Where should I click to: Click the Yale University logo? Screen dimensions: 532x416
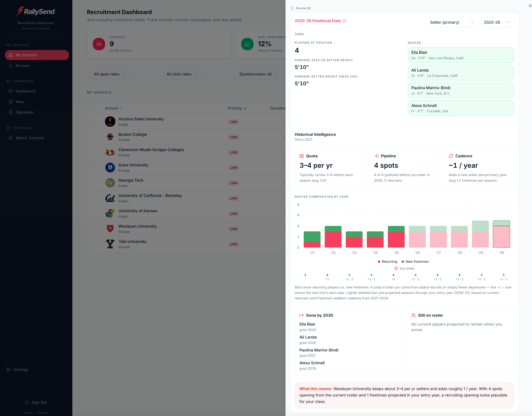coord(110,244)
